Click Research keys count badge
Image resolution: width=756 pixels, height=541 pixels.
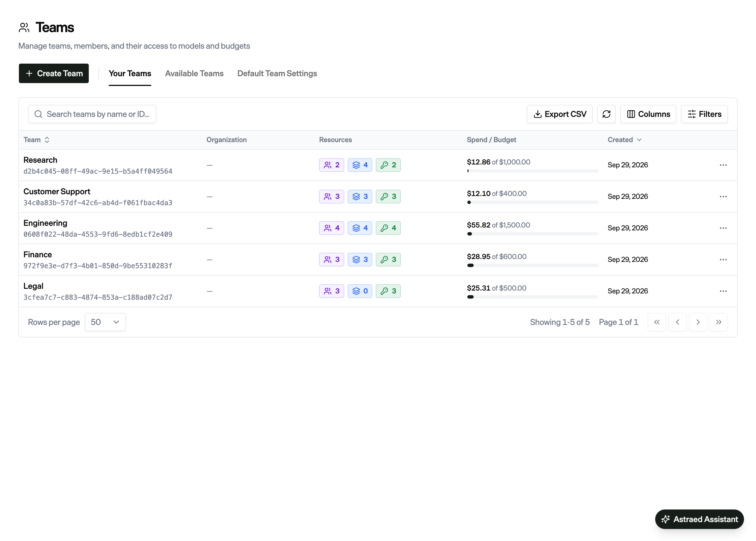[x=388, y=165]
